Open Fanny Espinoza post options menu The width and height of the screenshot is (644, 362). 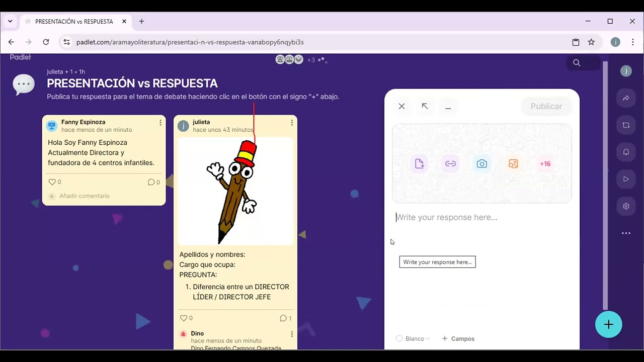click(x=160, y=123)
